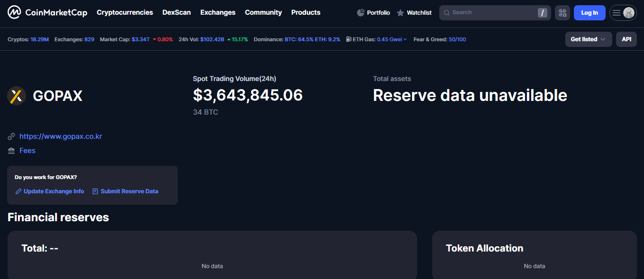Click the 24h Vol $102.42B value
This screenshot has width=644, height=279.
point(212,39)
